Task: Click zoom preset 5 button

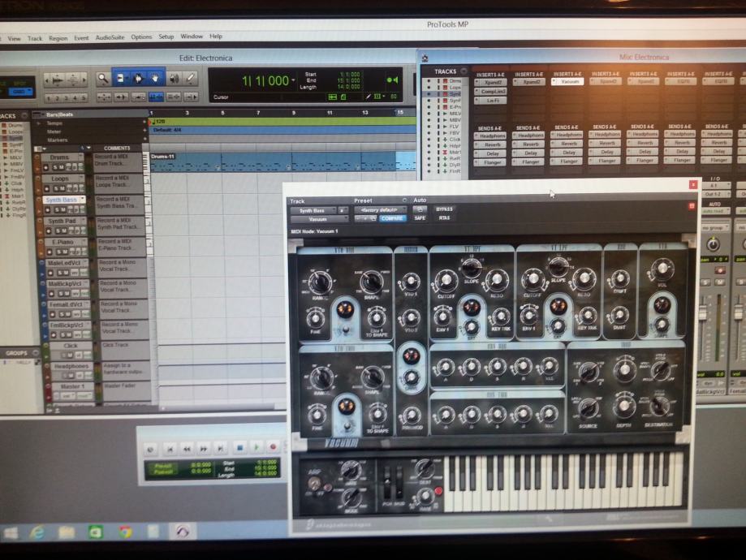Action: pyautogui.click(x=84, y=98)
